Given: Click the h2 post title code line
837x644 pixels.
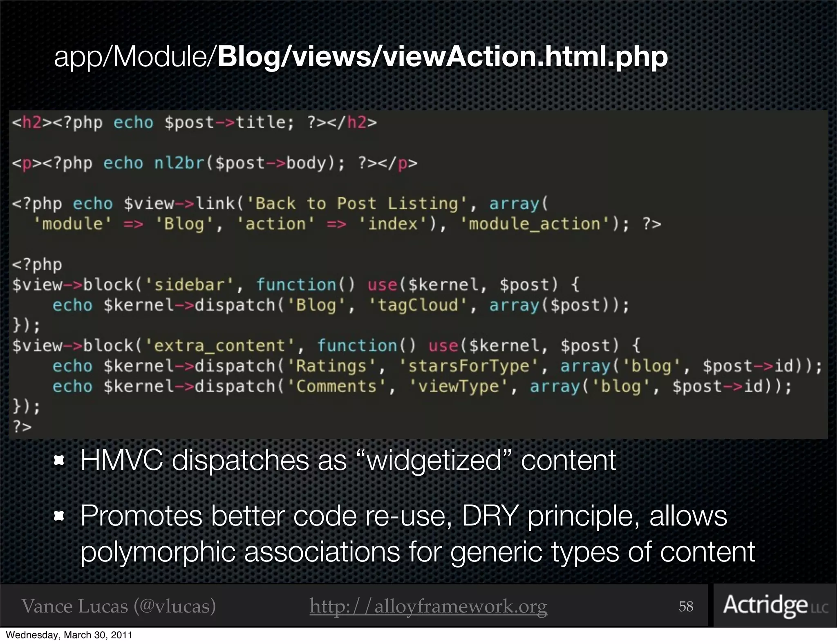Looking at the screenshot, I should pyautogui.click(x=194, y=123).
